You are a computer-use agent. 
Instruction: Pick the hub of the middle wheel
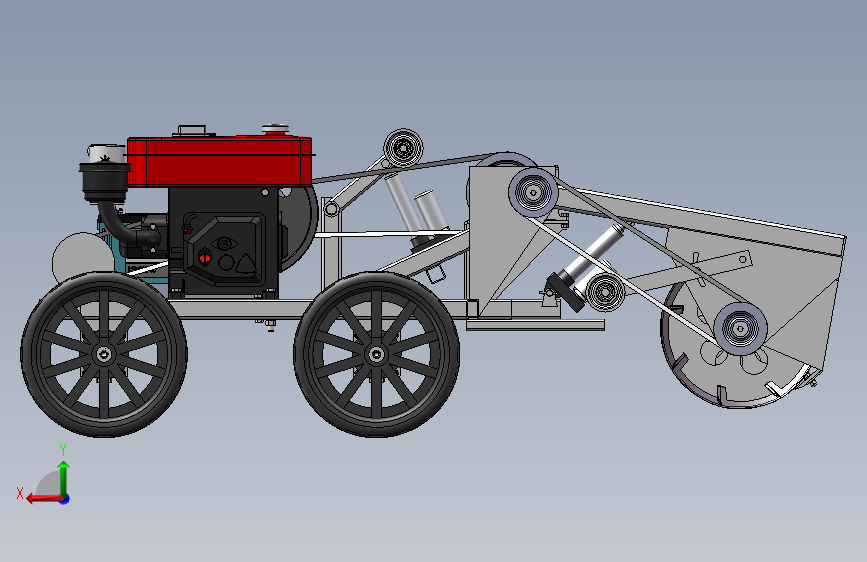click(377, 355)
